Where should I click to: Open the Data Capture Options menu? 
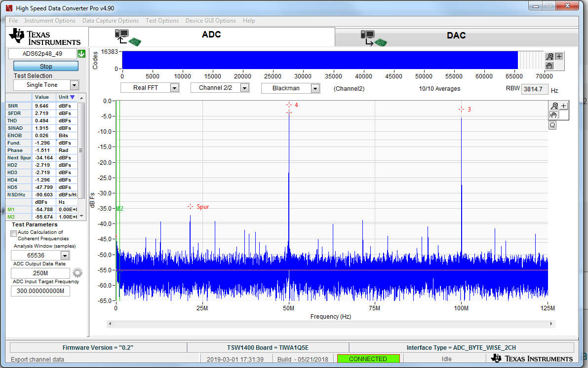pyautogui.click(x=111, y=21)
